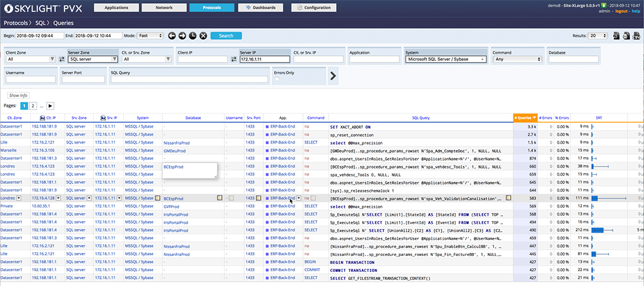644x286 pixels.
Task: Click the logout link
Action: pyautogui.click(x=621, y=11)
